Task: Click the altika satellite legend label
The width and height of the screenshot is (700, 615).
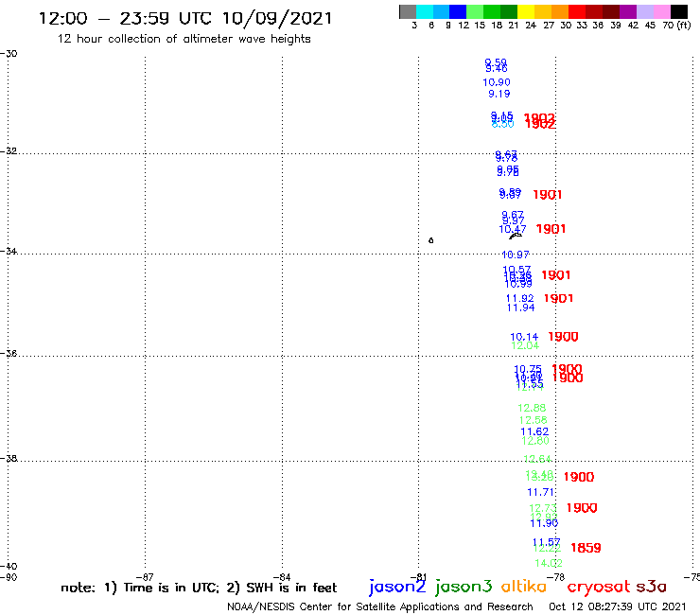Action: (x=524, y=587)
